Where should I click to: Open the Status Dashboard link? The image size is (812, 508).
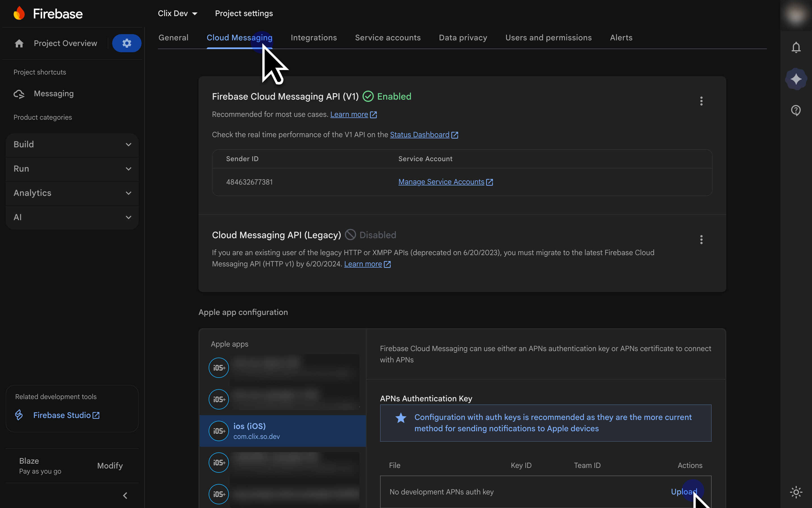tap(420, 135)
